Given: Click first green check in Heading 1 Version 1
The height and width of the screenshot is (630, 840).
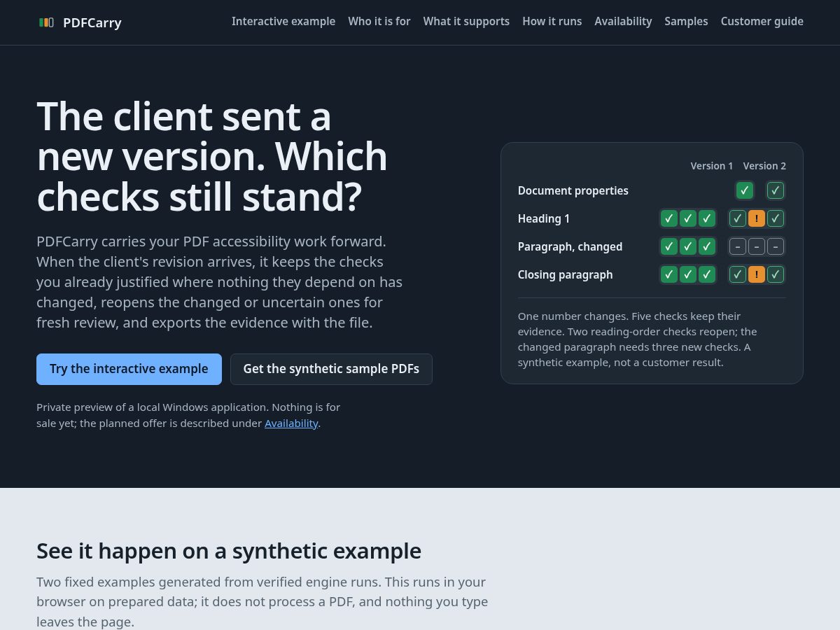Looking at the screenshot, I should tap(669, 218).
